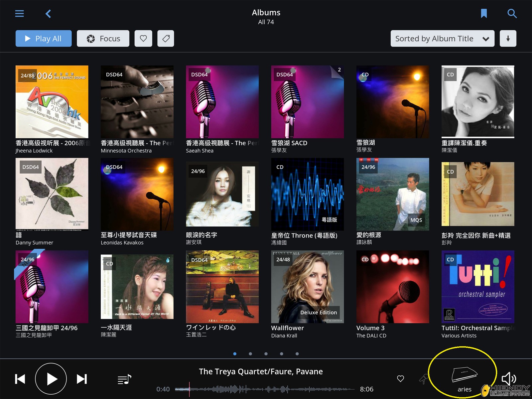Filter albums by favorites heart
Screen dimensions: 532x399
coord(143,39)
